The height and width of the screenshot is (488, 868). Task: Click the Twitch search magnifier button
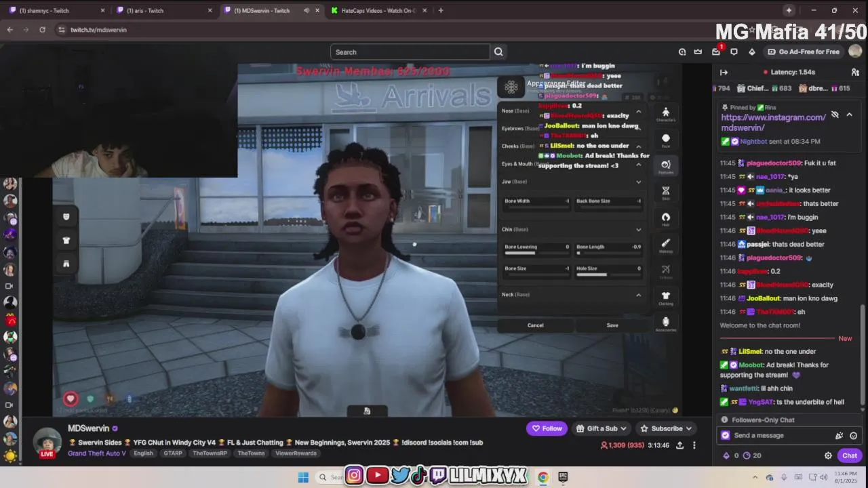click(498, 52)
